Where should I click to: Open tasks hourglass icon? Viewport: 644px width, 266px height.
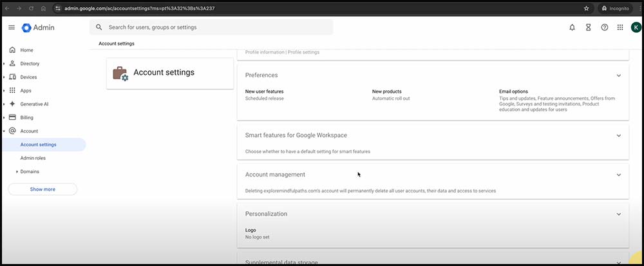(588, 28)
